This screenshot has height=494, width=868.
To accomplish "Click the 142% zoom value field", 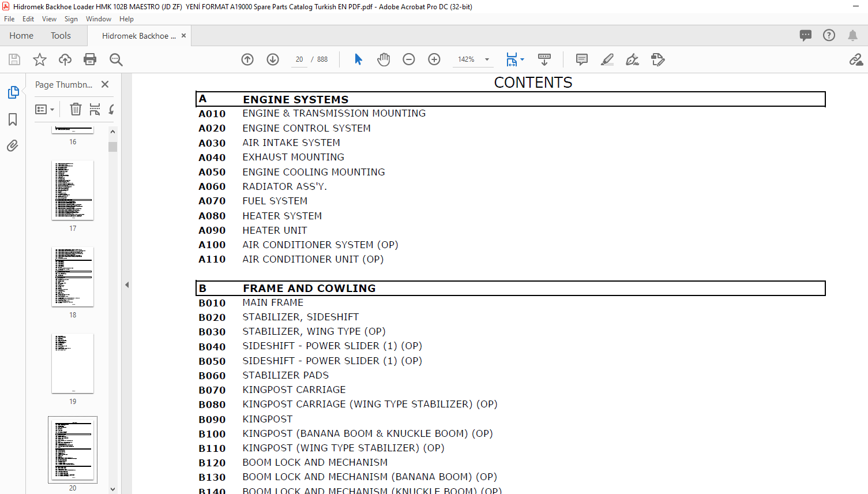I will pyautogui.click(x=466, y=59).
